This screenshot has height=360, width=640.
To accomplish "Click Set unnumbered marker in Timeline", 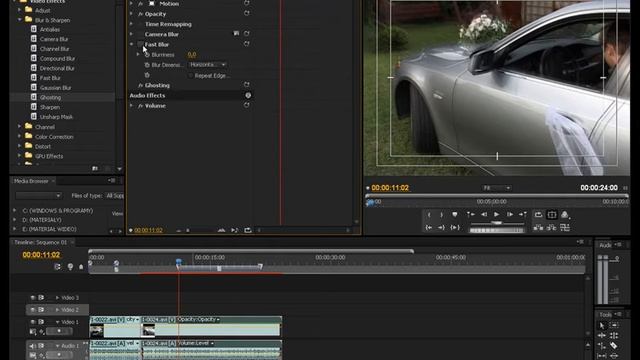I will click(x=81, y=267).
